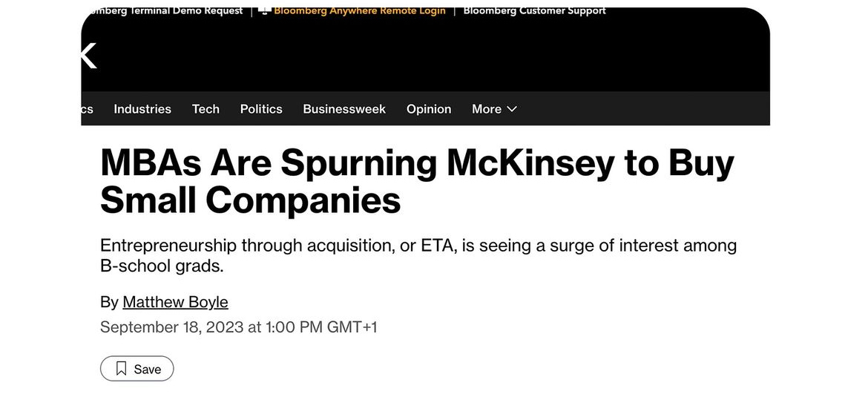The height and width of the screenshot is (400, 868).
Task: Click the partial Bloomberg logo in black header
Action: pos(88,56)
